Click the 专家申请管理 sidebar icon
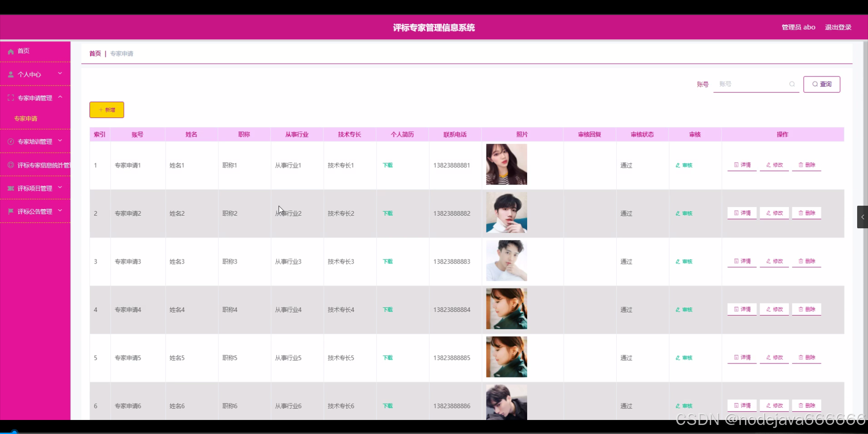 click(11, 98)
